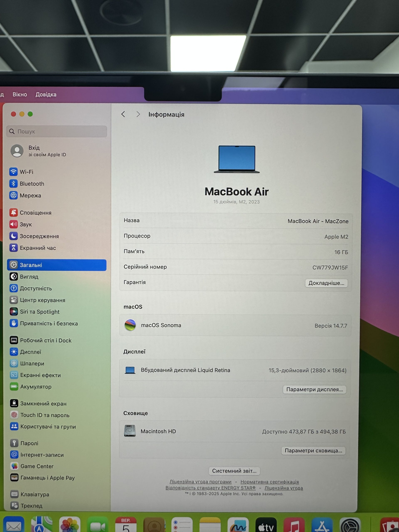Click the Версія 14.7.7 text
The width and height of the screenshot is (399, 532).
tap(331, 326)
